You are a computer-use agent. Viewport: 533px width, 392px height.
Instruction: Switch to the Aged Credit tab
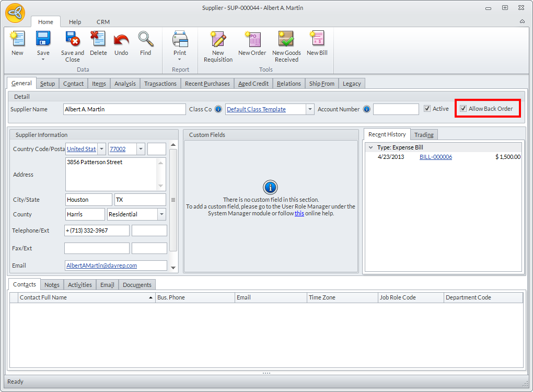[x=253, y=84]
